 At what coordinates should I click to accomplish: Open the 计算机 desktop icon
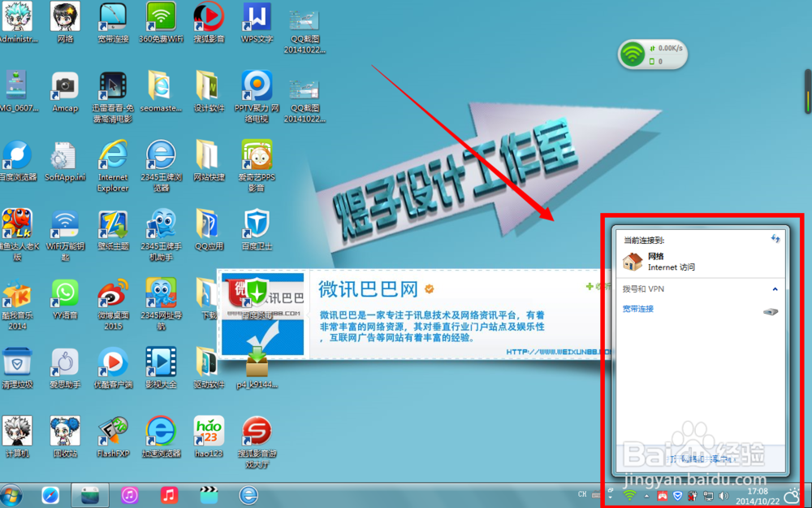click(x=18, y=437)
